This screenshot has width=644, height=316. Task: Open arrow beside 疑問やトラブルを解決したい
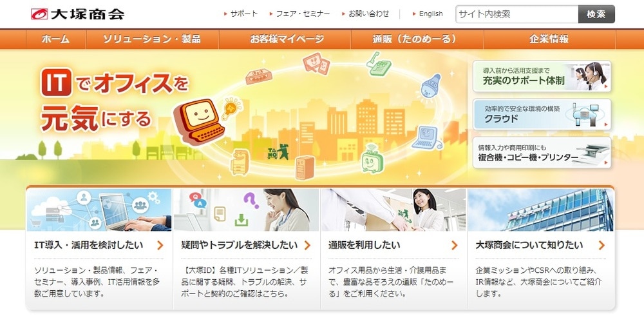(x=307, y=246)
